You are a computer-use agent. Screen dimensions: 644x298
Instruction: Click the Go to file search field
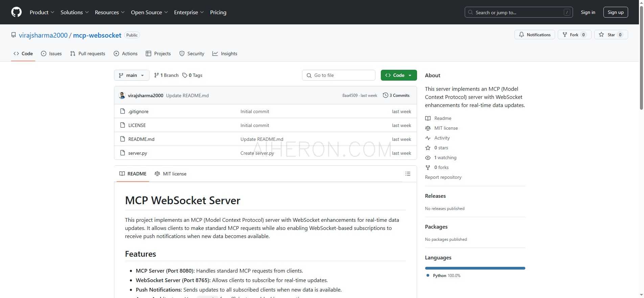(x=339, y=75)
